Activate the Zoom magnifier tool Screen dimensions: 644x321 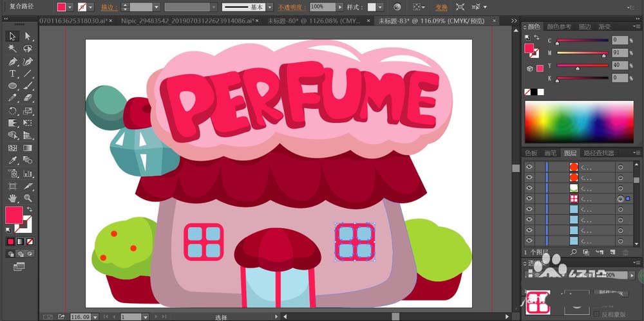pos(27,198)
